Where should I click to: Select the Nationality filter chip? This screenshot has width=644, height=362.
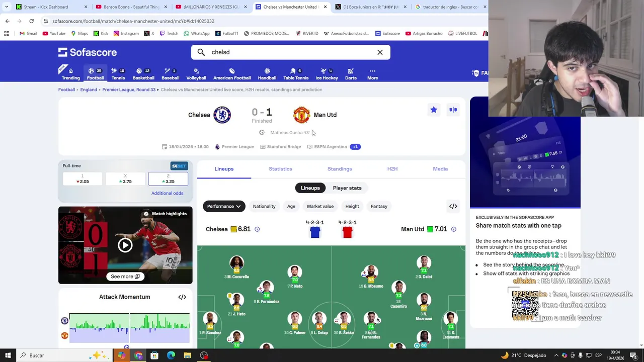[x=264, y=206]
